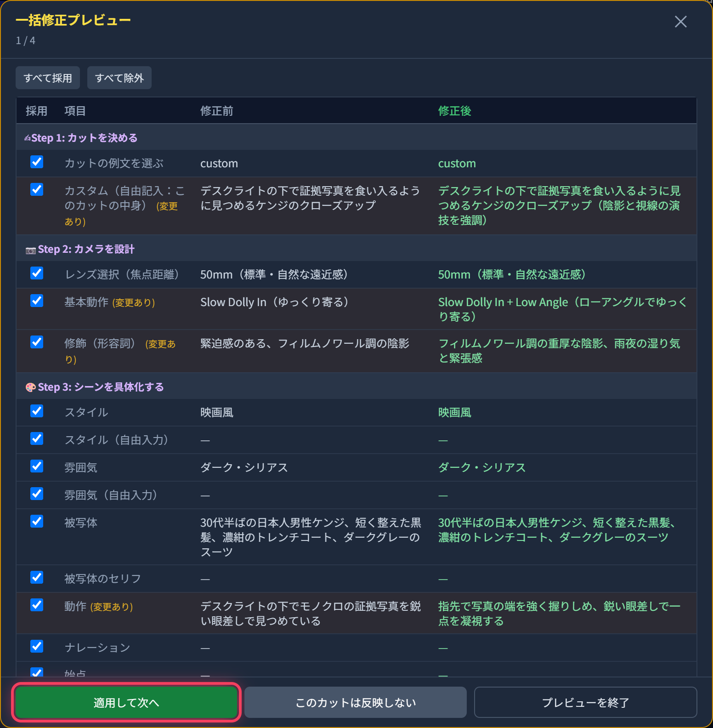Click the 修正前 column header

coord(217,111)
